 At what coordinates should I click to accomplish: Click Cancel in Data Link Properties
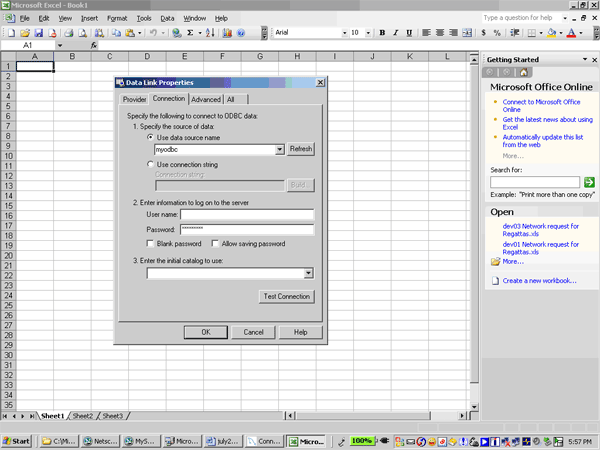253,332
